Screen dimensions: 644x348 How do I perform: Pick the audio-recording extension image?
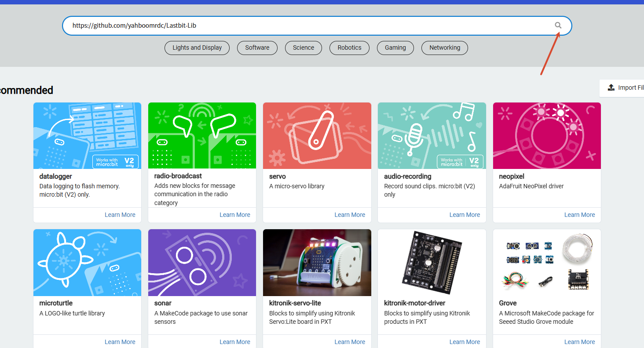click(432, 136)
